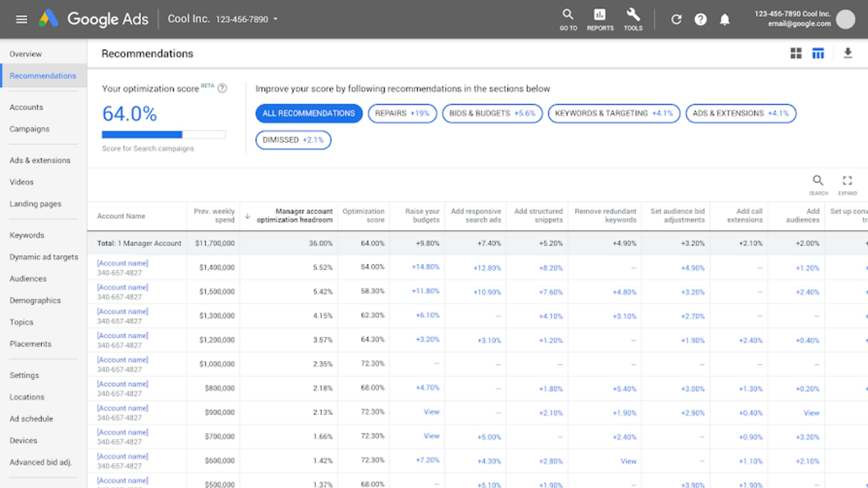Open Advanced bid adj. in sidebar
The image size is (868, 488).
click(41, 462)
